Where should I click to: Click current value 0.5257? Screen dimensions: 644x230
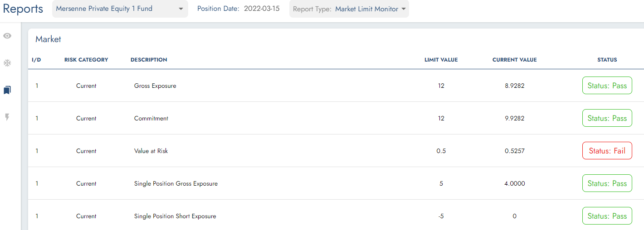click(x=515, y=151)
